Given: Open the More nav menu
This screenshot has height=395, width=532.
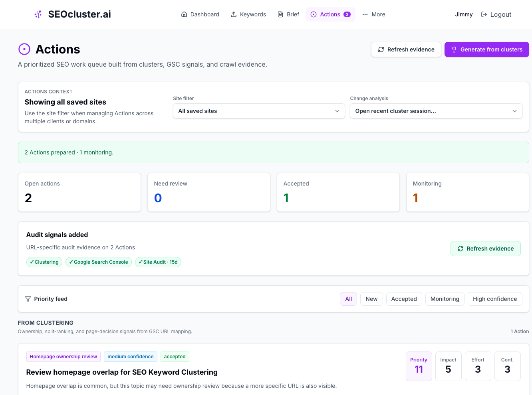Looking at the screenshot, I should (x=374, y=14).
